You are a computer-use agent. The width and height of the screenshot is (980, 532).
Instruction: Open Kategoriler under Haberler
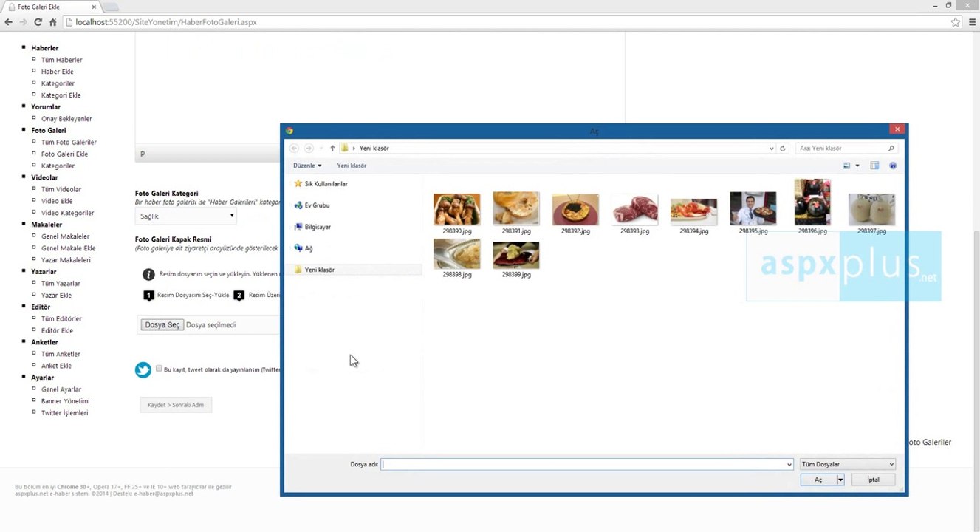pyautogui.click(x=58, y=83)
